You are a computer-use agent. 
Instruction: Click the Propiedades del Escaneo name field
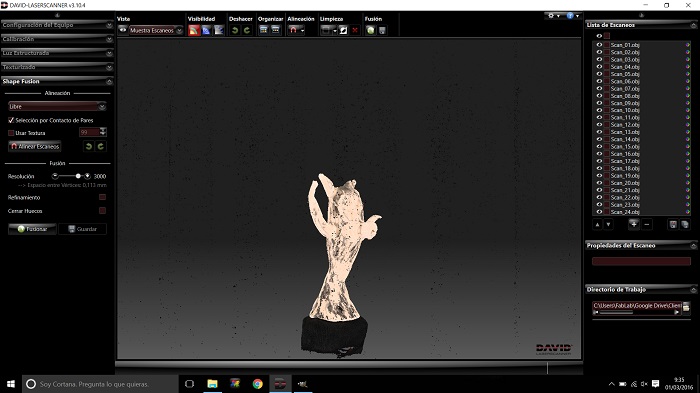pyautogui.click(x=641, y=261)
